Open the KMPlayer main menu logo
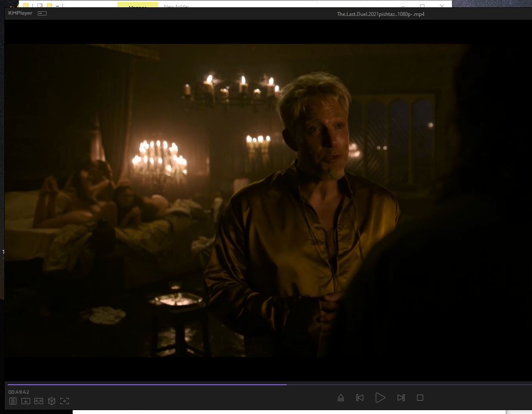The width and height of the screenshot is (532, 414). click(20, 13)
